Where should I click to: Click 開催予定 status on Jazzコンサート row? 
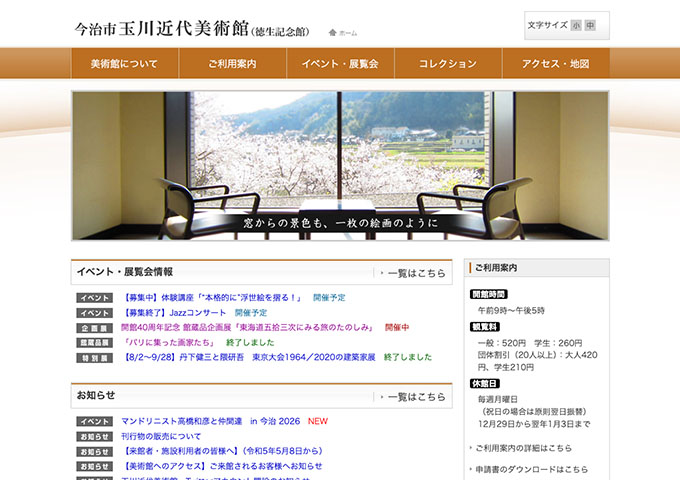251,313
